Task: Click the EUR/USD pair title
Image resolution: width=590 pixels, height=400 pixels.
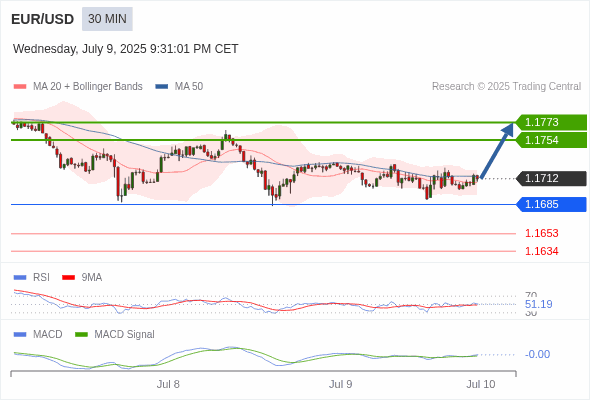Action: pos(43,19)
